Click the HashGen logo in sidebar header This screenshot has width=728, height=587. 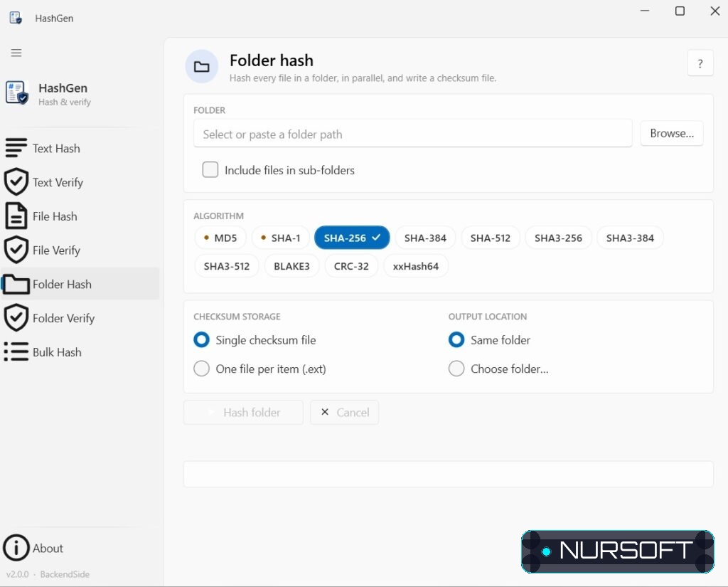coord(17,93)
